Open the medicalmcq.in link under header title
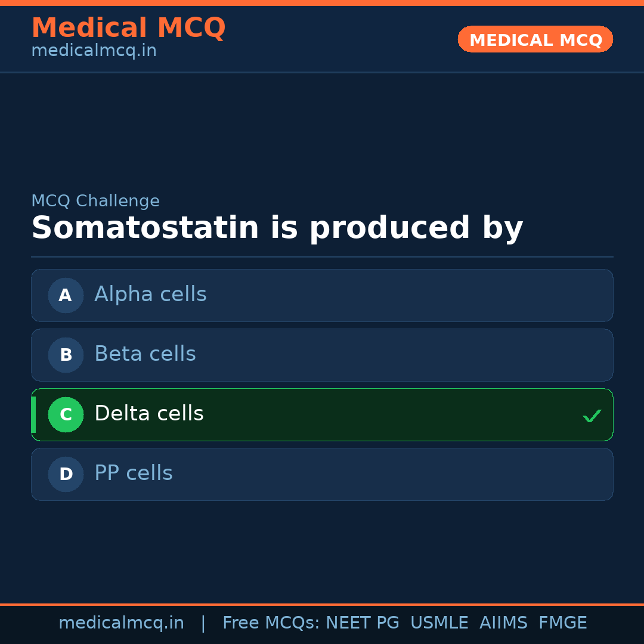The image size is (644, 644). pyautogui.click(x=94, y=51)
